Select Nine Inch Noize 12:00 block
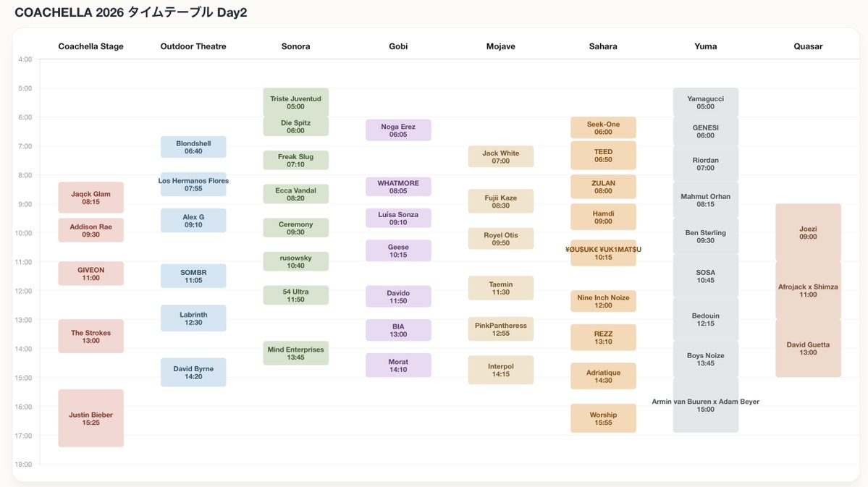 coord(603,301)
